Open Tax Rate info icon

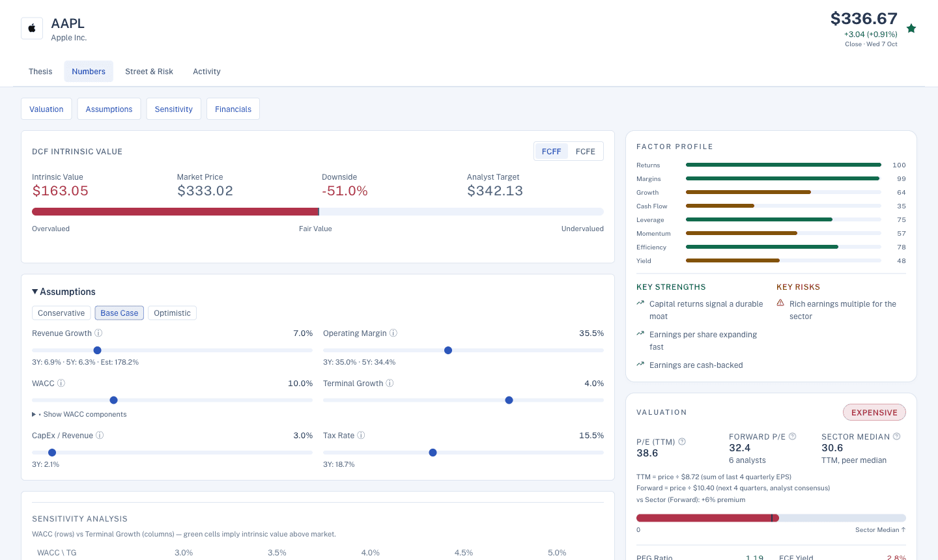point(361,435)
